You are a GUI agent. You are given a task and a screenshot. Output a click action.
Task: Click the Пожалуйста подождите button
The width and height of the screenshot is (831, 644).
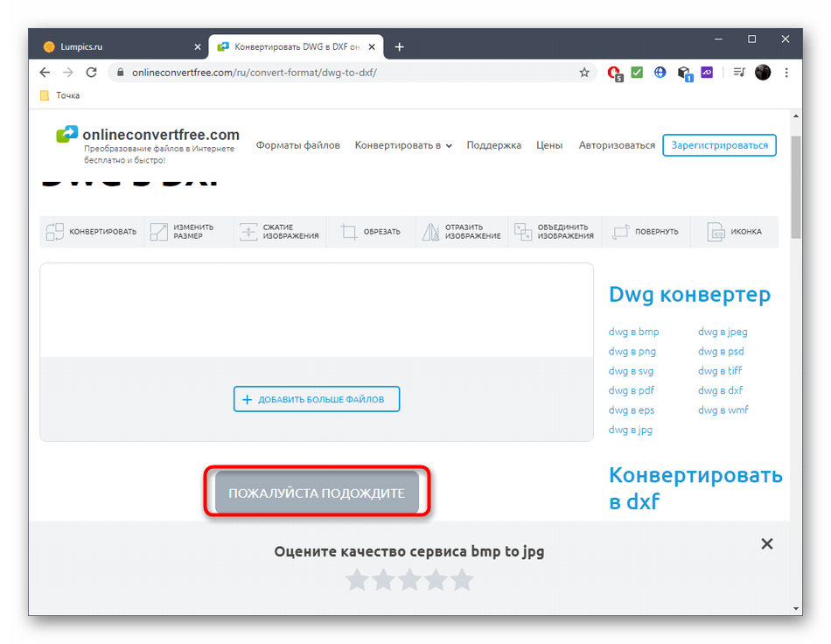pyautogui.click(x=317, y=493)
